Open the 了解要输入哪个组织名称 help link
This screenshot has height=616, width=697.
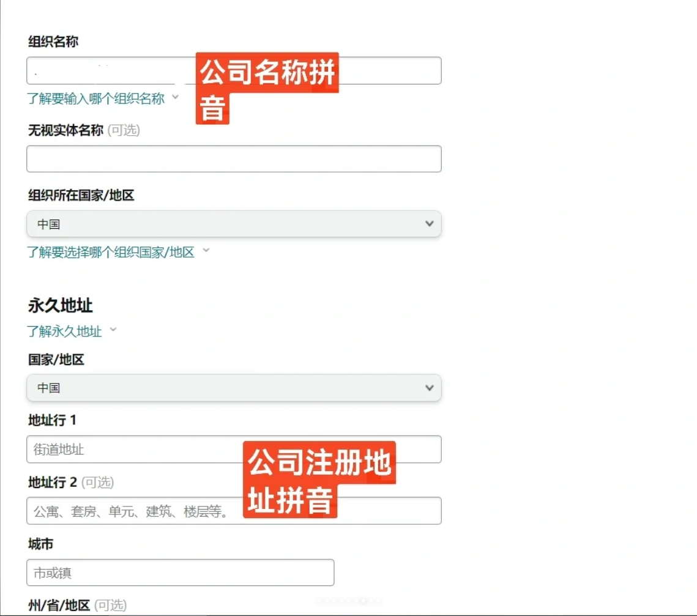pos(96,98)
